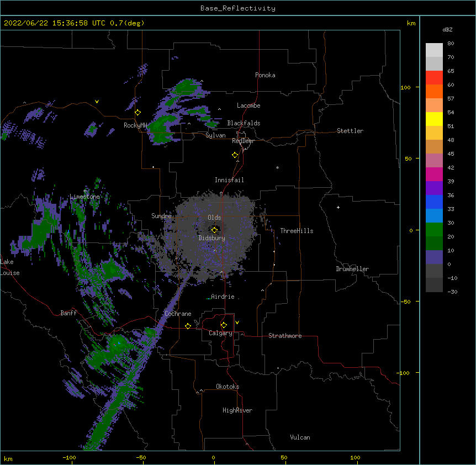Select the 50 tick on the bottom axis
The image size is (476, 465).
coord(284,457)
